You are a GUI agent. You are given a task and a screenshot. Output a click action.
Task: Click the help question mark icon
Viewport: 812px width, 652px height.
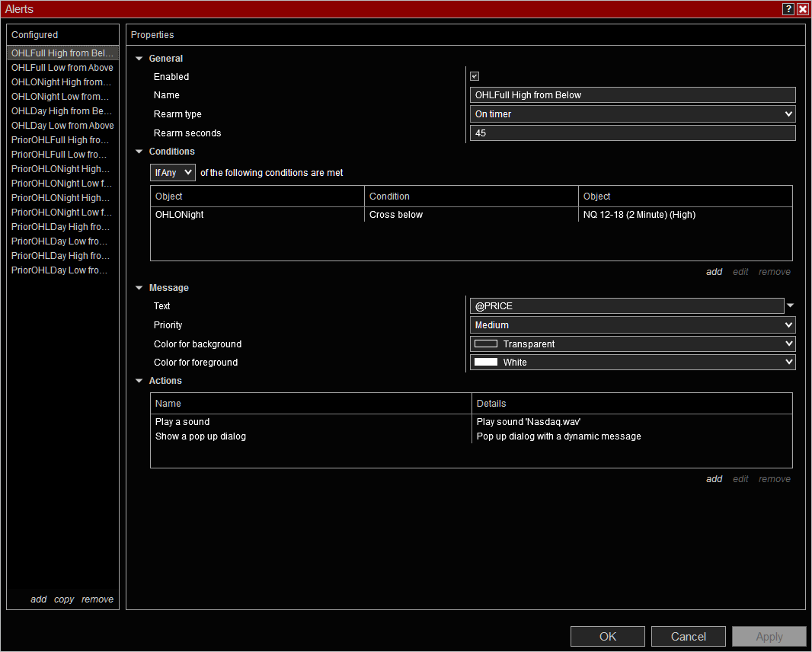[788, 9]
